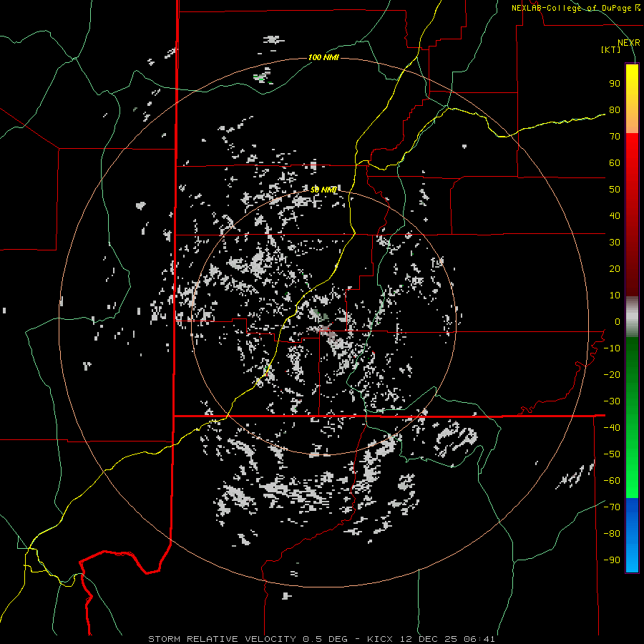
Task: Click the positive 60 scale value
Action: click(x=615, y=163)
